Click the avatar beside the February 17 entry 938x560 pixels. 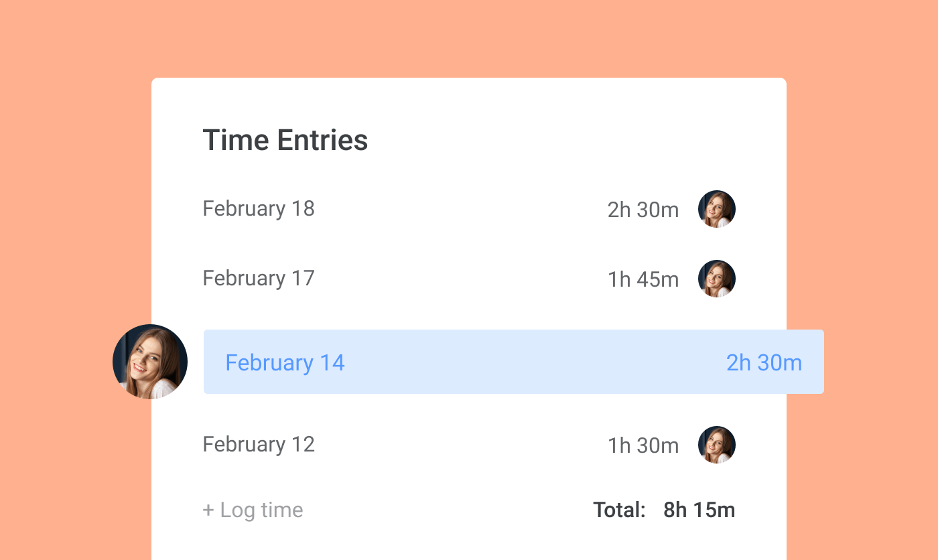(x=716, y=278)
